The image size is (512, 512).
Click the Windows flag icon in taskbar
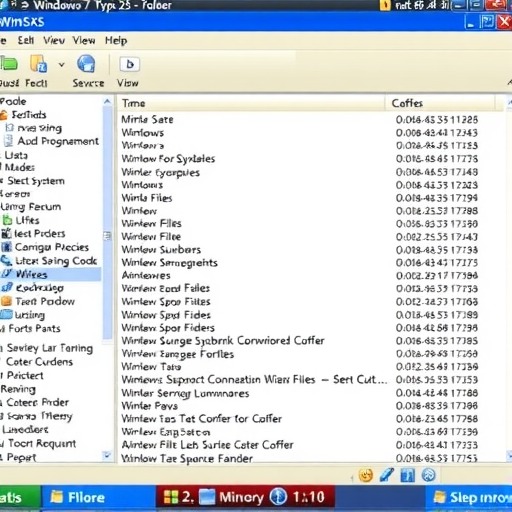pyautogui.click(x=171, y=498)
